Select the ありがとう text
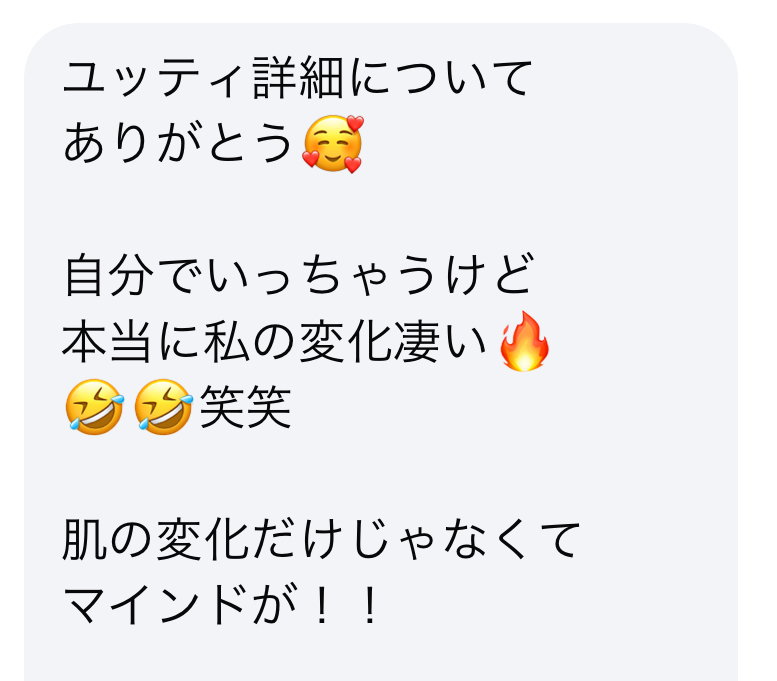Image resolution: width=777 pixels, height=681 pixels. pyautogui.click(x=178, y=143)
